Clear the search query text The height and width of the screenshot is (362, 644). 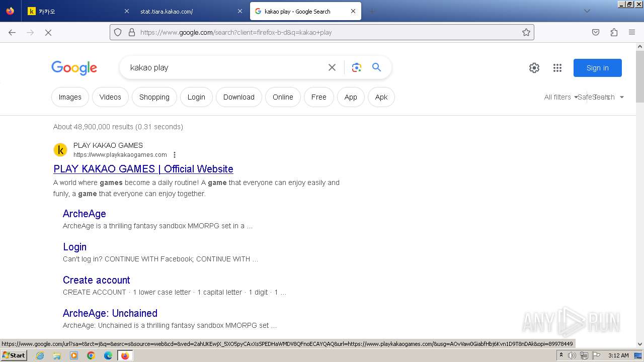click(332, 67)
